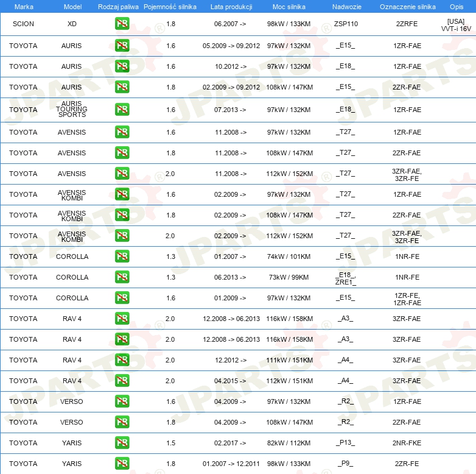
Task: Click the fuel icon for COROLLA 1.6
Action: point(122,298)
